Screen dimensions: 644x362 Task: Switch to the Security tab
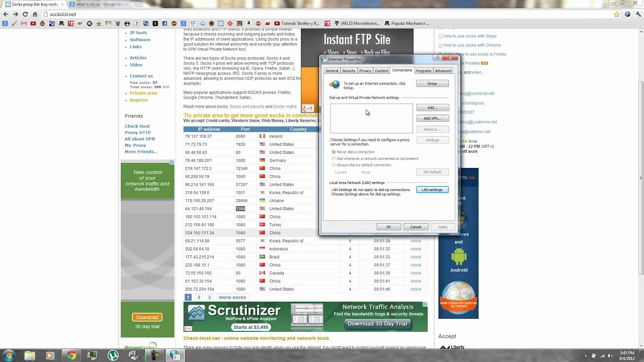(x=349, y=71)
